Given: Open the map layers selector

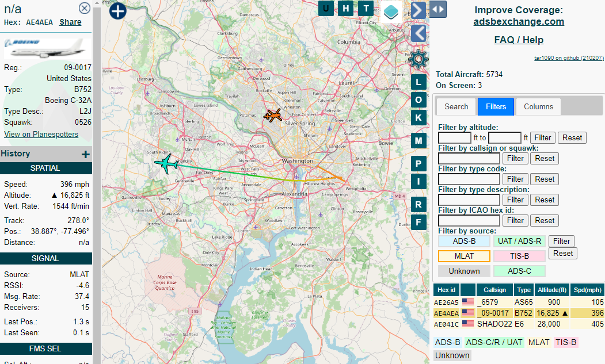Looking at the screenshot, I should click(391, 12).
